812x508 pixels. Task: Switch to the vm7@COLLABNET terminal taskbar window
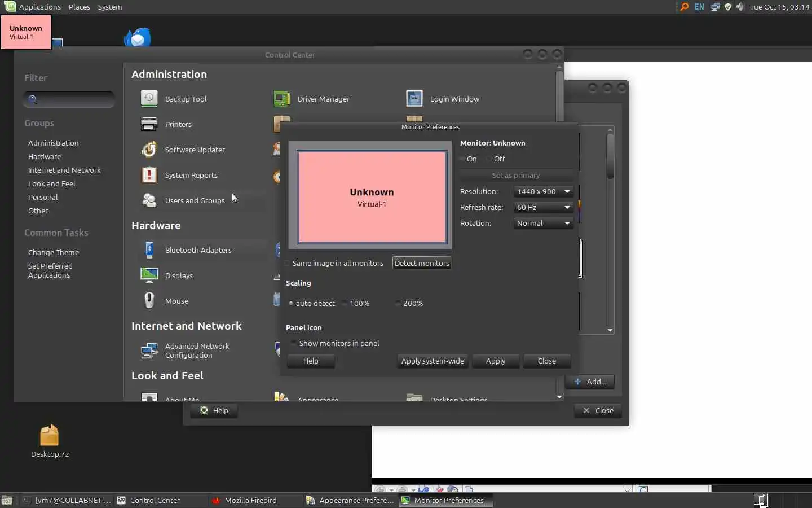(67, 500)
